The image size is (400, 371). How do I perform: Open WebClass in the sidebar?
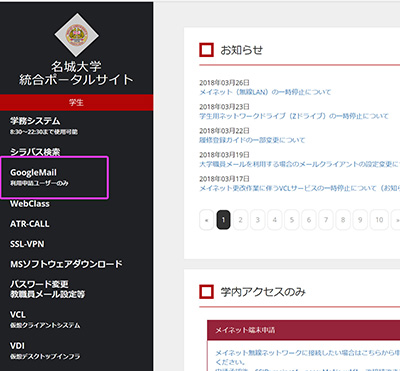point(30,204)
